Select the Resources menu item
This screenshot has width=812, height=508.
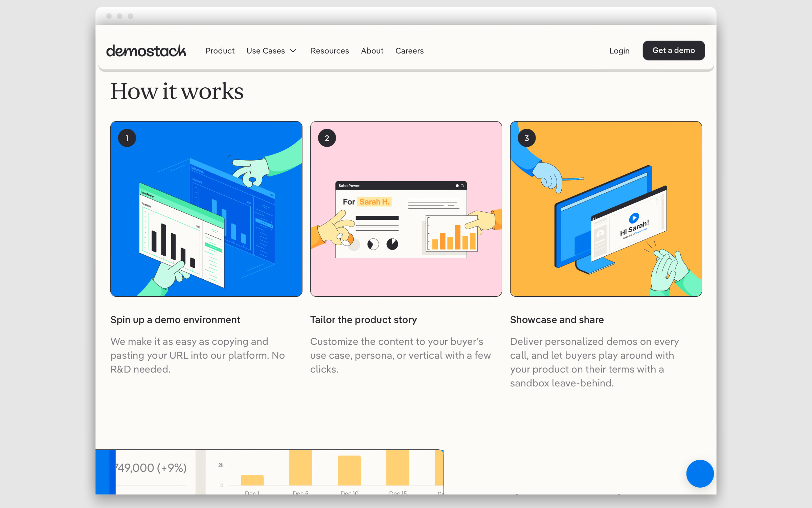[329, 50]
